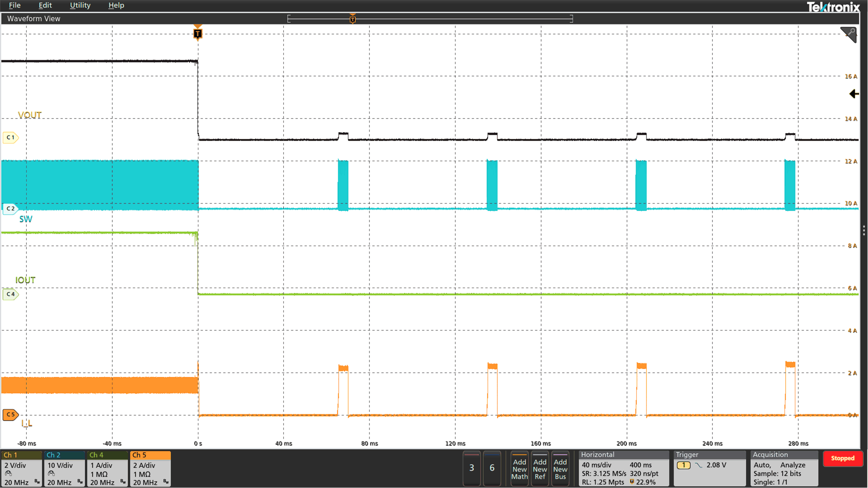Screen dimensions: 868x488
Task: Select the C2 channel handle
Action: point(10,209)
